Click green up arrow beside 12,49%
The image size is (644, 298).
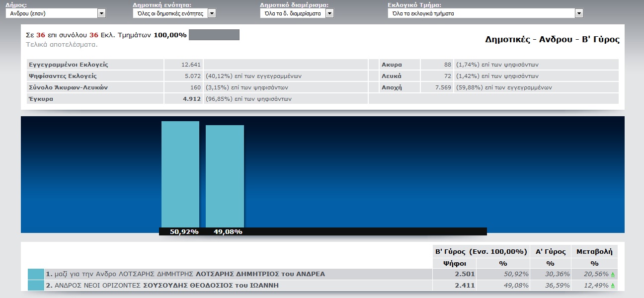click(613, 286)
